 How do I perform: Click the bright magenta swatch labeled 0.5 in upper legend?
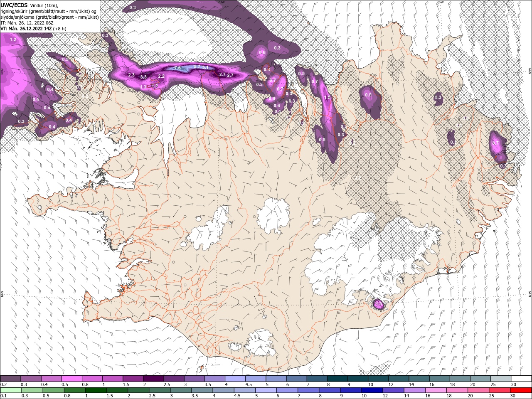(71, 379)
